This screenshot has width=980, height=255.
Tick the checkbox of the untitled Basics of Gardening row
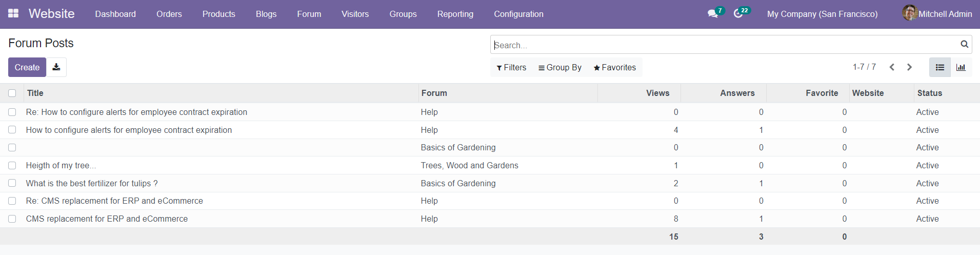12,148
